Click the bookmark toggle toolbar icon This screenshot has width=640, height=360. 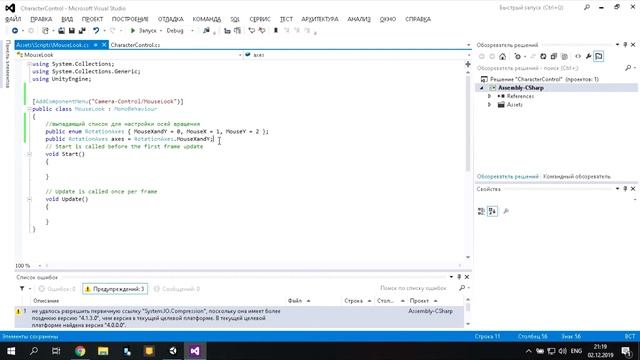276,31
